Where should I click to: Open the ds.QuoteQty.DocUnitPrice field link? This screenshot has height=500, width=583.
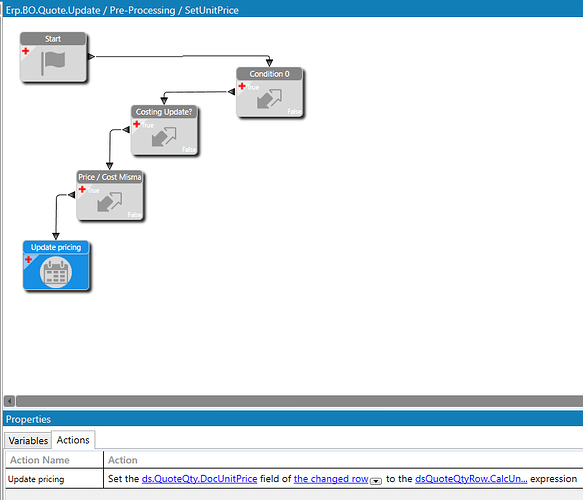[199, 479]
